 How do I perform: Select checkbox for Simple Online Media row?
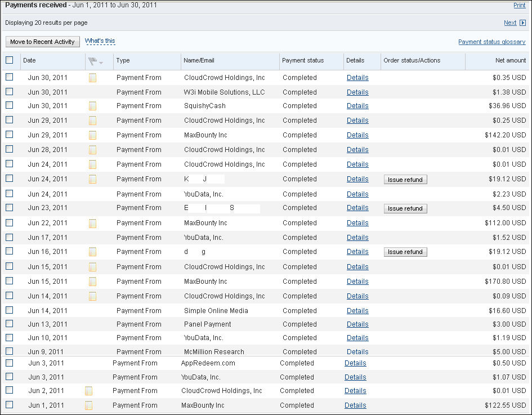click(x=10, y=310)
